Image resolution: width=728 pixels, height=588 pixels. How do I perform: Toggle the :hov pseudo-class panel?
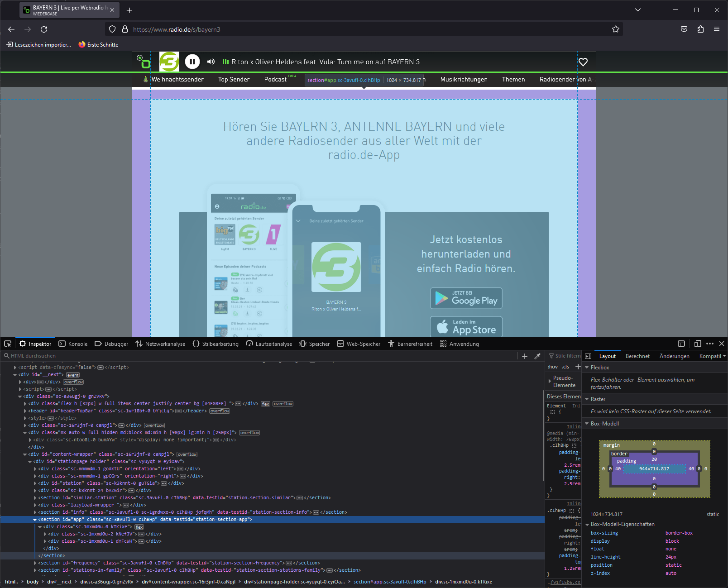pos(552,367)
